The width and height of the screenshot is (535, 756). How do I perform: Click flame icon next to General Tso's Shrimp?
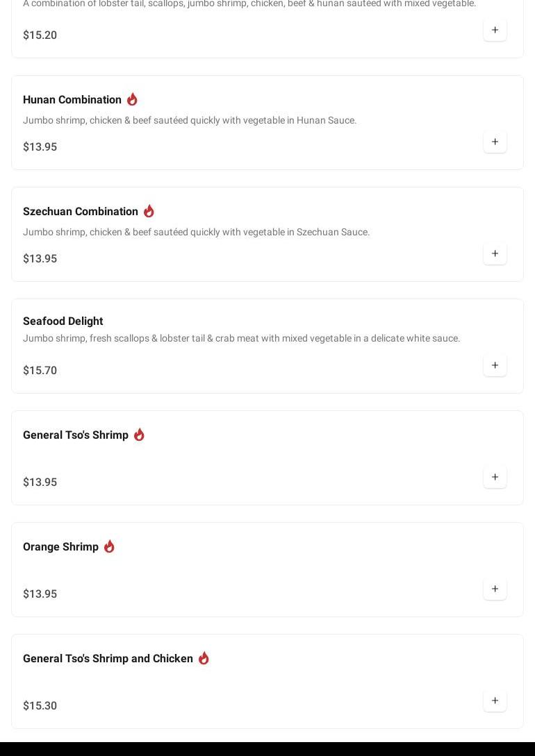click(x=139, y=435)
